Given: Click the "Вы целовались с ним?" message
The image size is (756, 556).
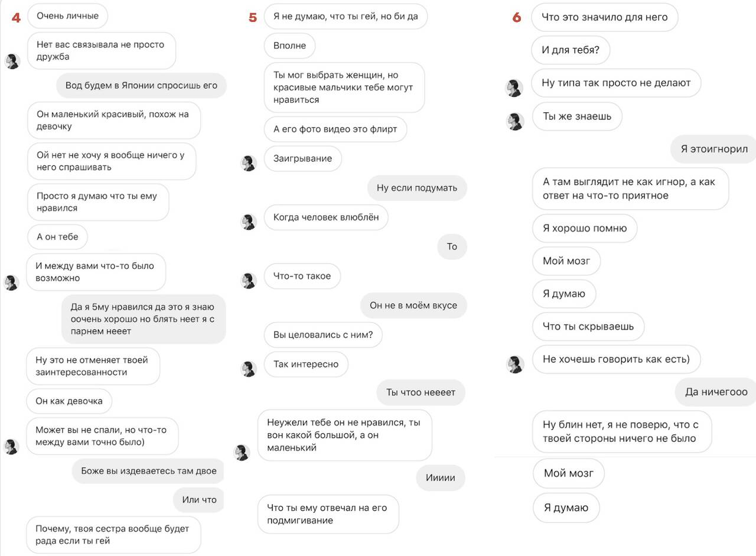Looking at the screenshot, I should 323,335.
